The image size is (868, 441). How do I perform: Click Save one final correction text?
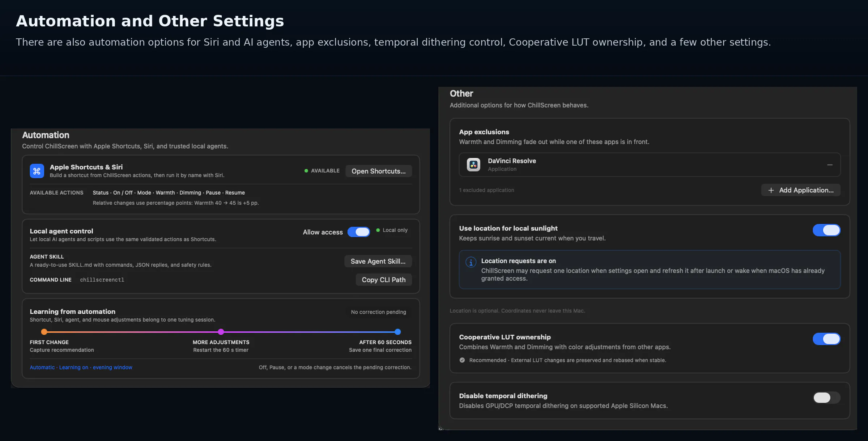click(380, 350)
